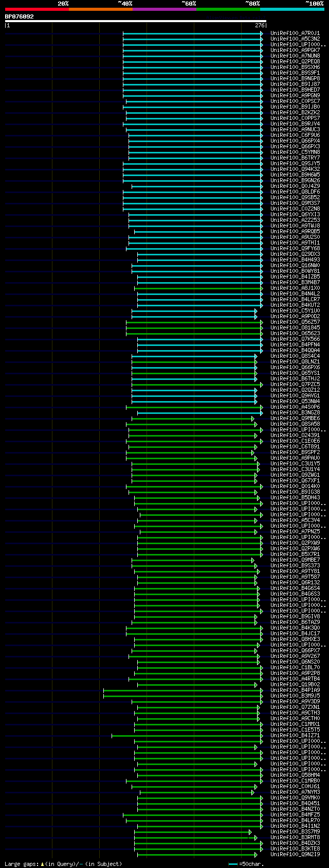Select the UniRef100_A9NUC3 entry
The width and height of the screenshot is (329, 868).
click(x=295, y=130)
